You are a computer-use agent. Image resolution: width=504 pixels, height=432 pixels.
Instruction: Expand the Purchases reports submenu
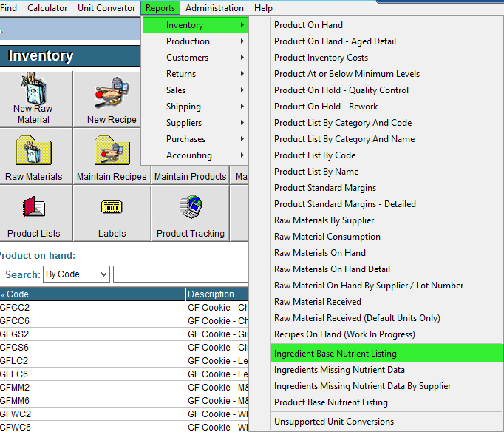coord(195,139)
